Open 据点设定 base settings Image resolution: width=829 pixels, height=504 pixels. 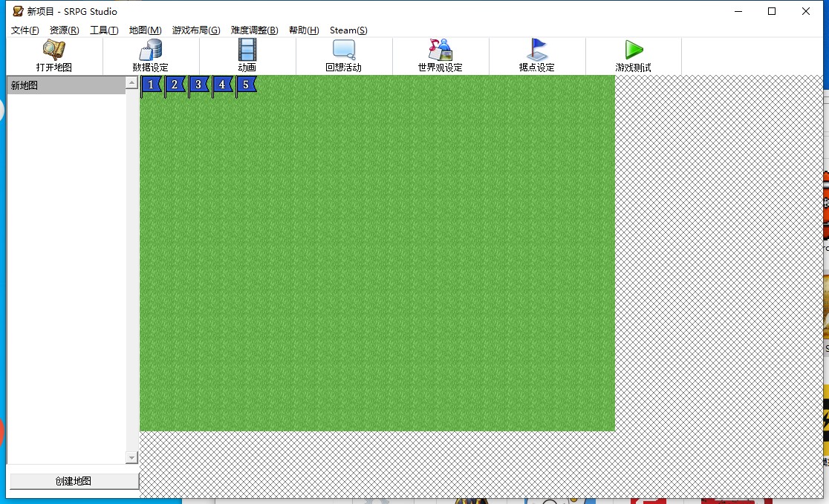coord(536,56)
